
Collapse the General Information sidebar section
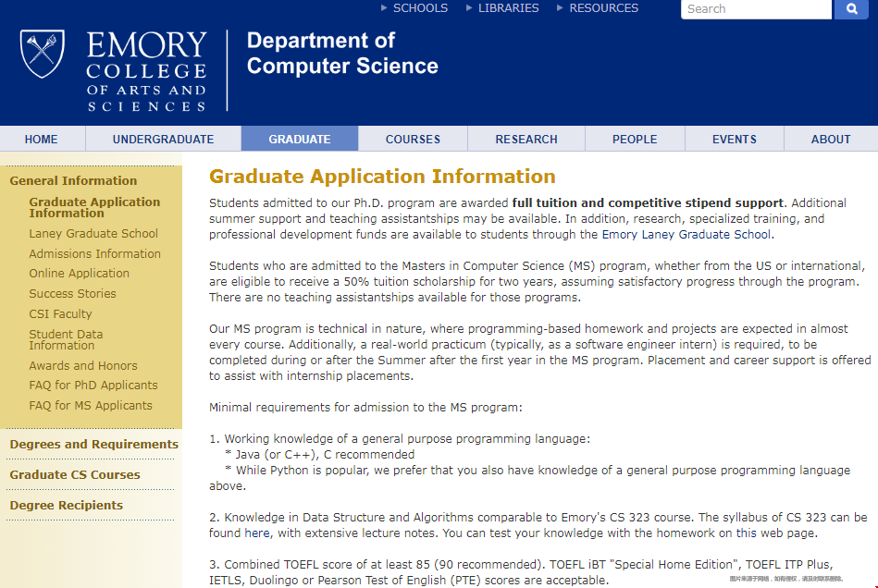tap(73, 180)
